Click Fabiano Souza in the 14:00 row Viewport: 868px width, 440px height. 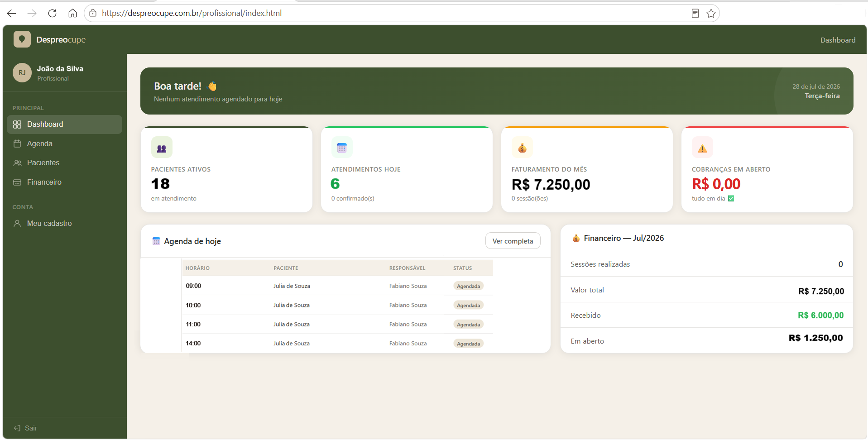coord(408,344)
